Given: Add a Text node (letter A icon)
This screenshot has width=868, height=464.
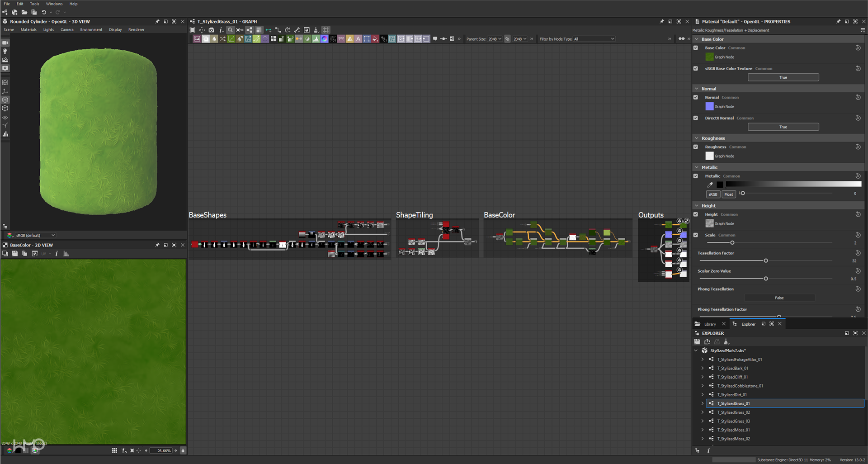Looking at the screenshot, I should 358,39.
